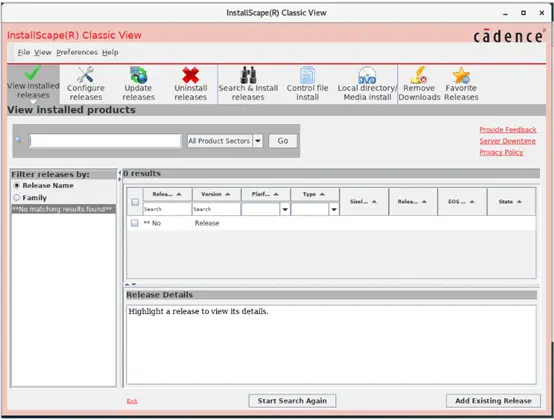Open Control file install
554x420 pixels.
(307, 84)
